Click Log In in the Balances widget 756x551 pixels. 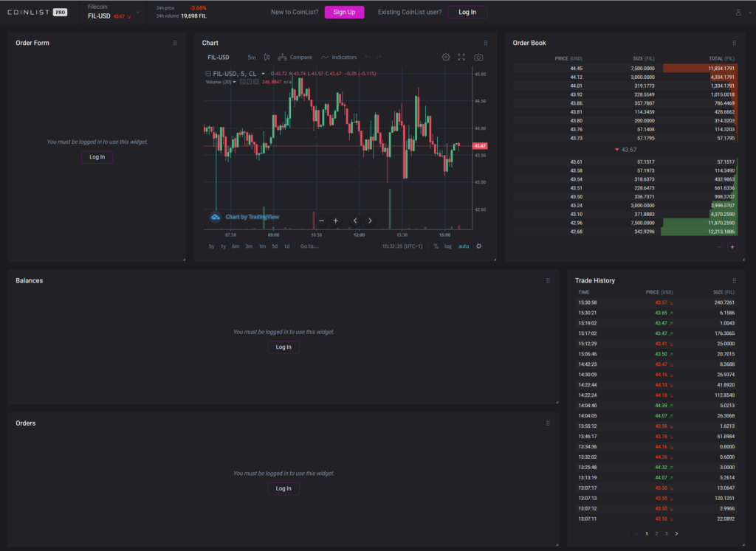pos(283,347)
